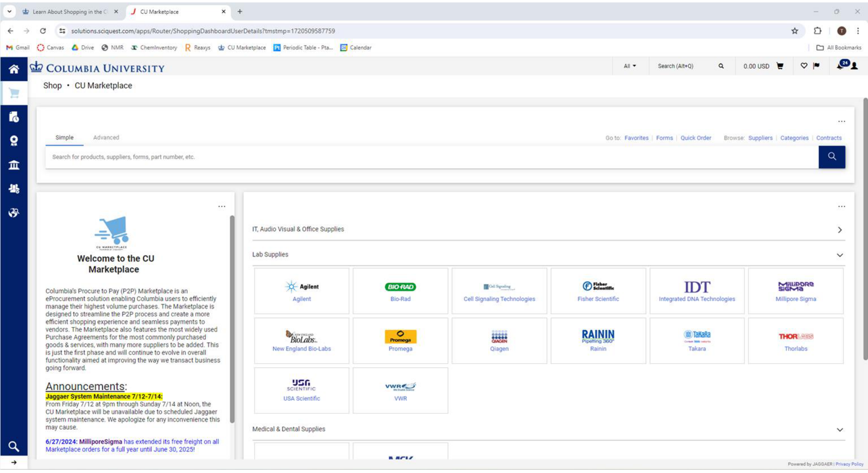
Task: Open the Fisher Scientific supplier tile
Action: pyautogui.click(x=598, y=291)
